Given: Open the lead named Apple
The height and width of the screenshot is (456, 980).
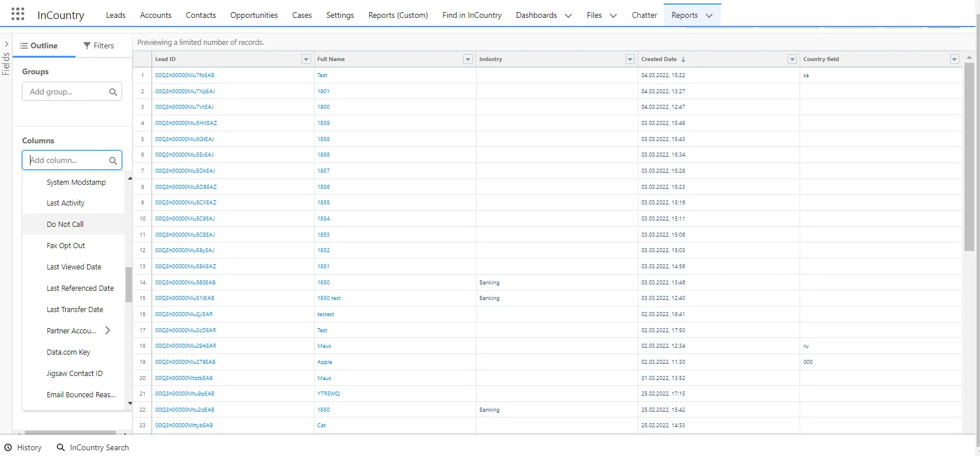Looking at the screenshot, I should 324,362.
